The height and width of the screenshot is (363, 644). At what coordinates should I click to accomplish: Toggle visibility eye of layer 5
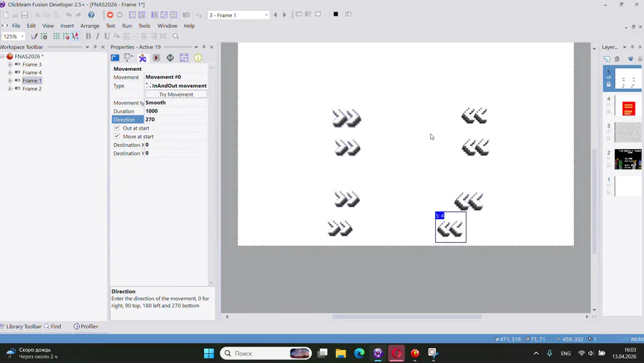pyautogui.click(x=609, y=78)
